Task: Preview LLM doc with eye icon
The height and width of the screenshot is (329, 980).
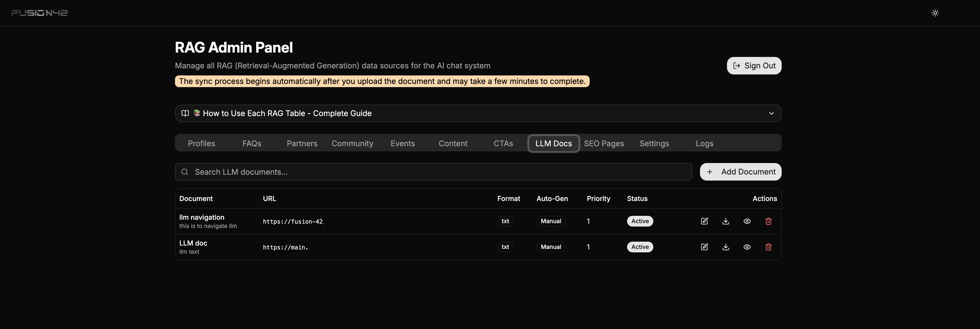Action: pyautogui.click(x=747, y=247)
